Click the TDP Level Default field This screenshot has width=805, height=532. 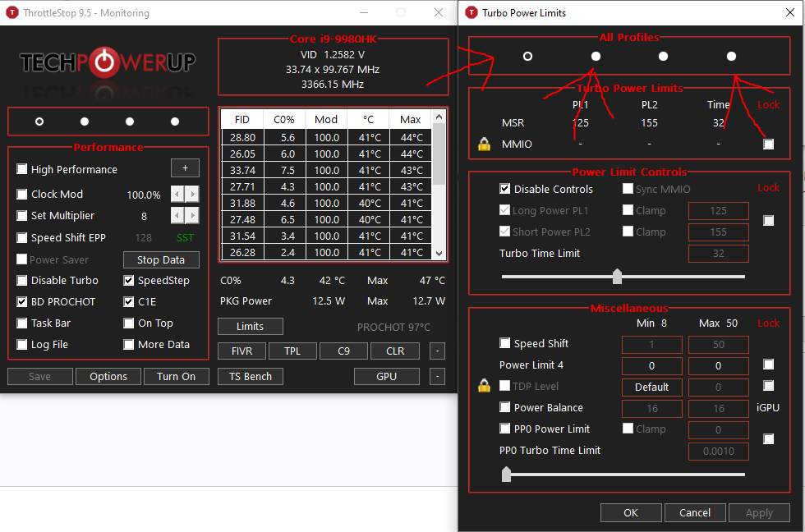click(x=652, y=388)
